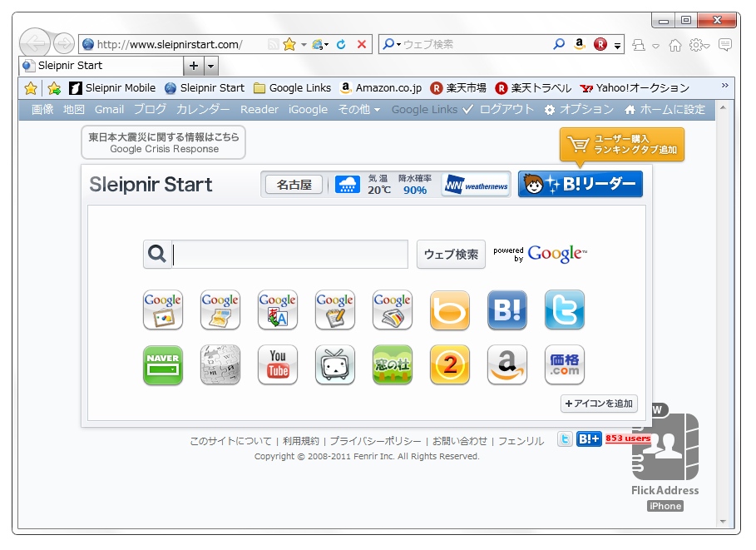The width and height of the screenshot is (756, 550).
Task: Expand the search engine list dropdown
Action: [617, 46]
